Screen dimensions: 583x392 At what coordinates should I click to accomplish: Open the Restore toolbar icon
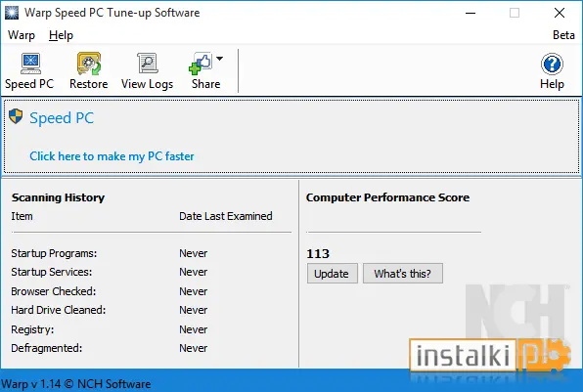coord(89,64)
